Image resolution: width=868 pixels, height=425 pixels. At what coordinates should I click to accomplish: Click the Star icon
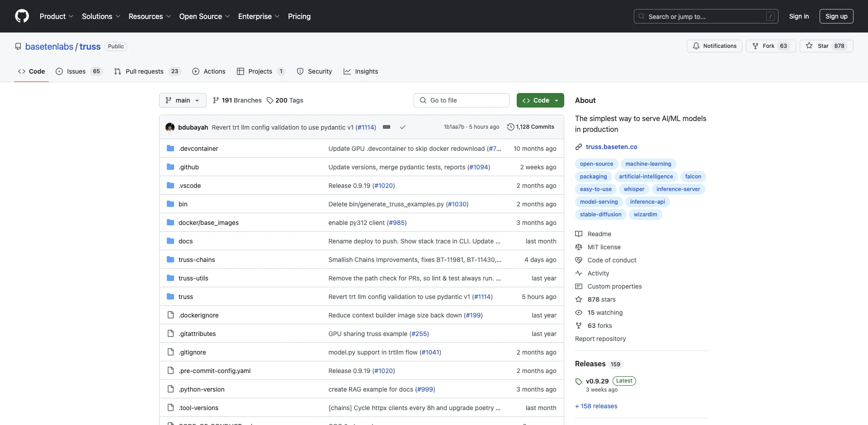809,46
